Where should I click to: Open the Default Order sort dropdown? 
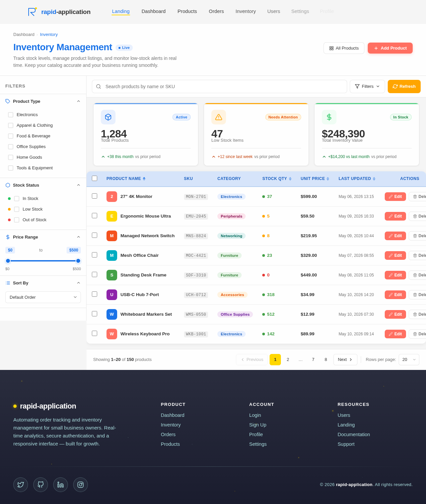(43, 297)
